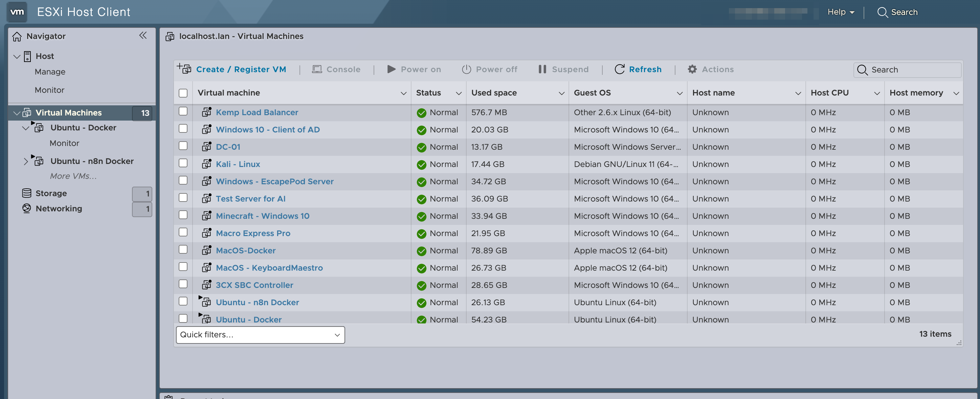Click the Console icon in the toolbar
The width and height of the screenshot is (980, 399).
point(317,69)
